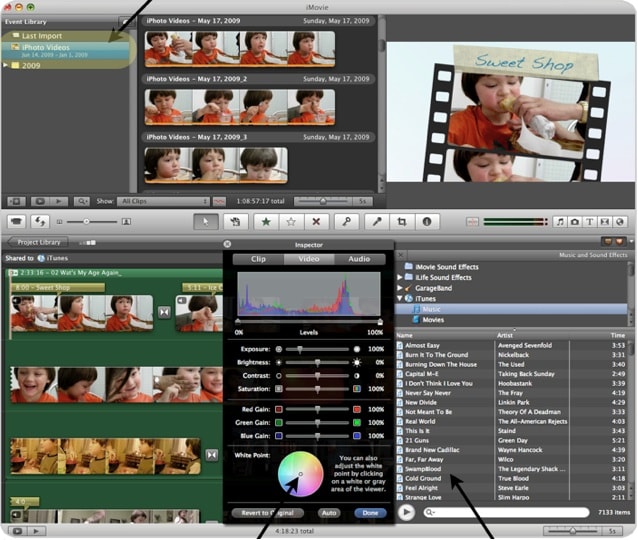Play the event from the event toolbar play button
Viewport: 638px width, 540px height.
point(58,201)
